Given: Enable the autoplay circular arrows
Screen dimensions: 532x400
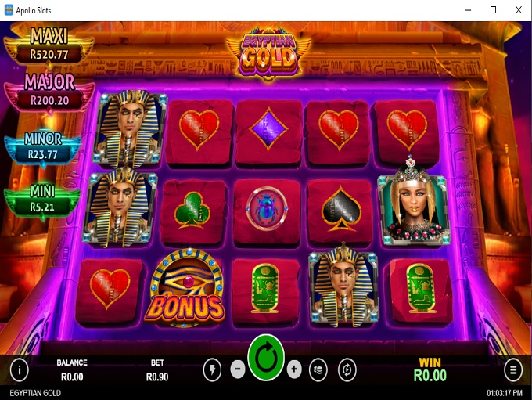Looking at the screenshot, I should point(347,369).
